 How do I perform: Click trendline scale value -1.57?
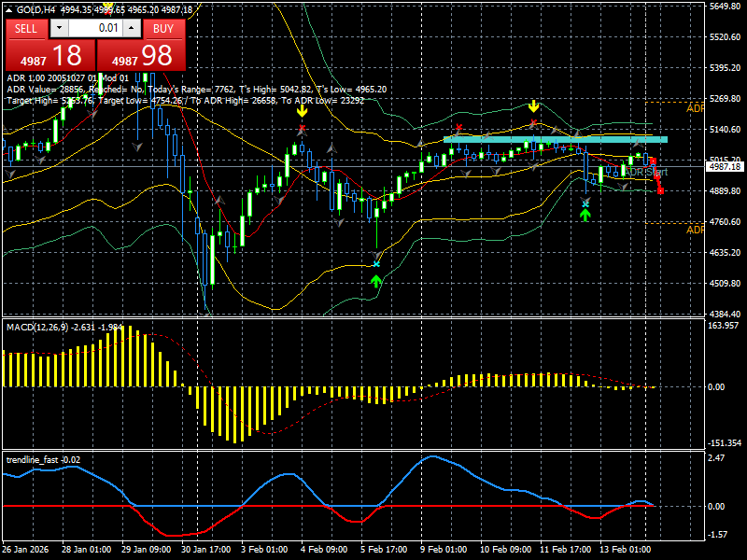click(718, 535)
